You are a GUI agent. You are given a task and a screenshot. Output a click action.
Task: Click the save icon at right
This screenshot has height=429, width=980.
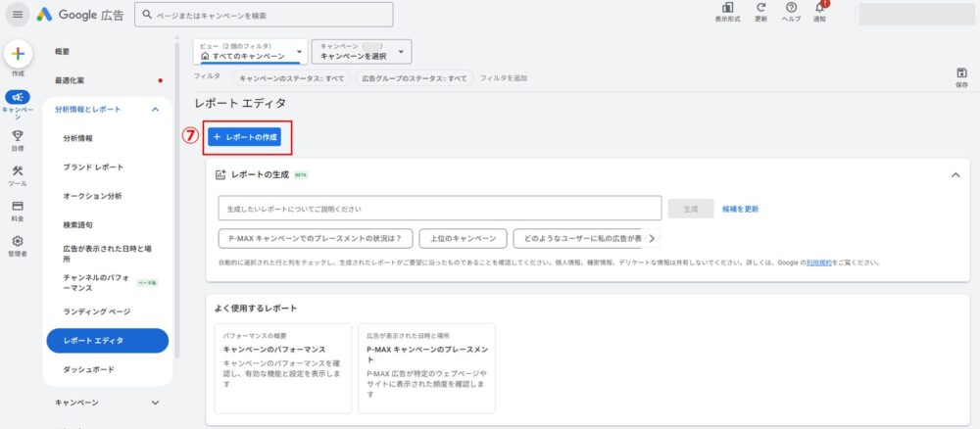[x=961, y=73]
